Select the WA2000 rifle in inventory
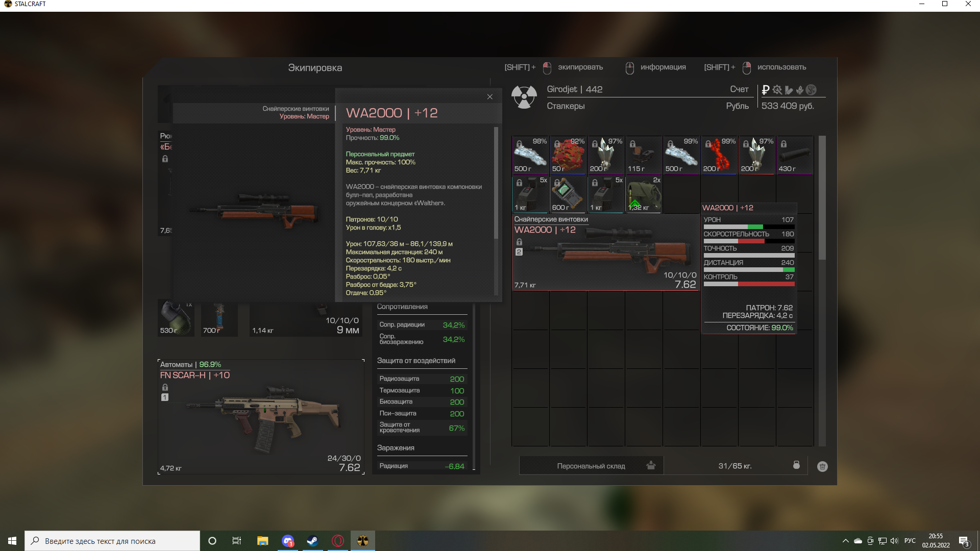The height and width of the screenshot is (551, 980). click(606, 252)
